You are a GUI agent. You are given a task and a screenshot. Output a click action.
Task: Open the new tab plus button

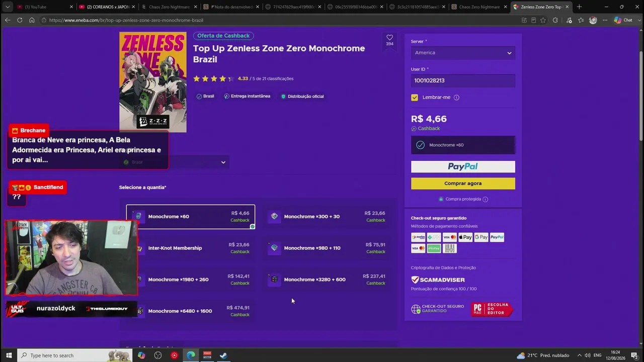[579, 7]
